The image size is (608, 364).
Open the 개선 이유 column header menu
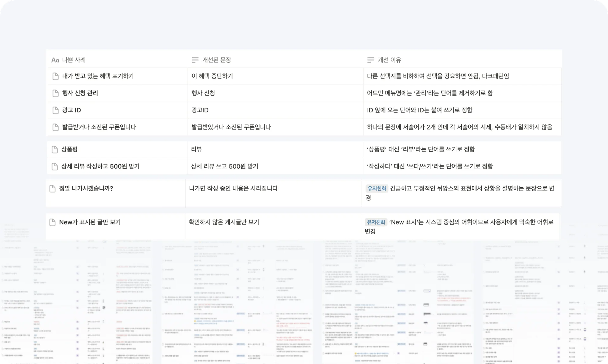pos(389,60)
